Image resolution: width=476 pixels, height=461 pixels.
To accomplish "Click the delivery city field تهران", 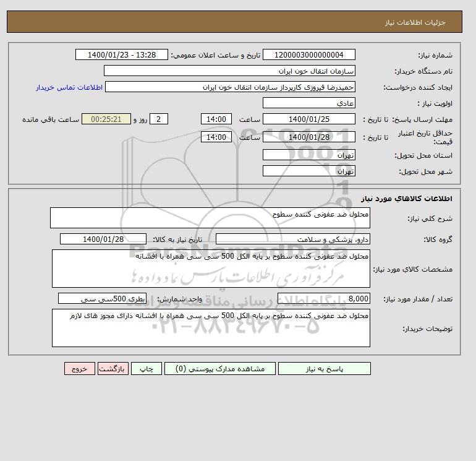I will click(308, 171).
